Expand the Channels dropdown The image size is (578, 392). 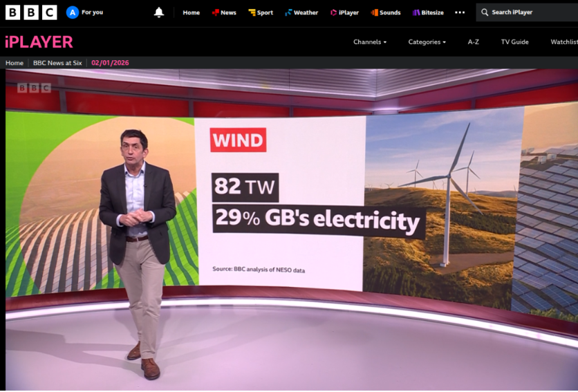(370, 42)
